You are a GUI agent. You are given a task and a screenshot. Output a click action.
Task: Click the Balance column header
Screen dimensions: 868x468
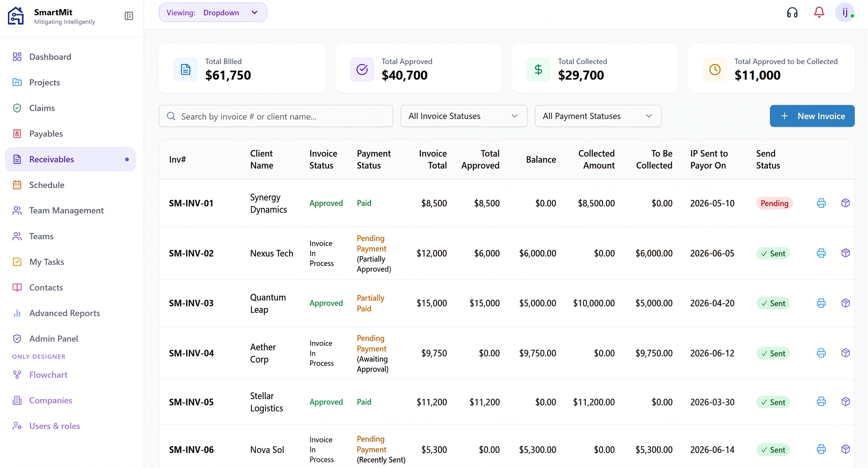pos(541,160)
